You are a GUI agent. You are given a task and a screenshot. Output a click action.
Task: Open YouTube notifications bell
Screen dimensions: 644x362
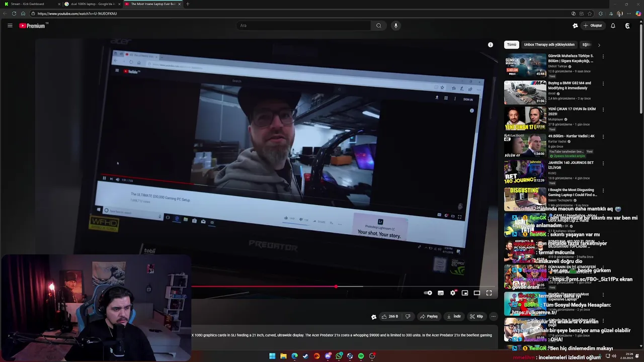[x=613, y=26]
